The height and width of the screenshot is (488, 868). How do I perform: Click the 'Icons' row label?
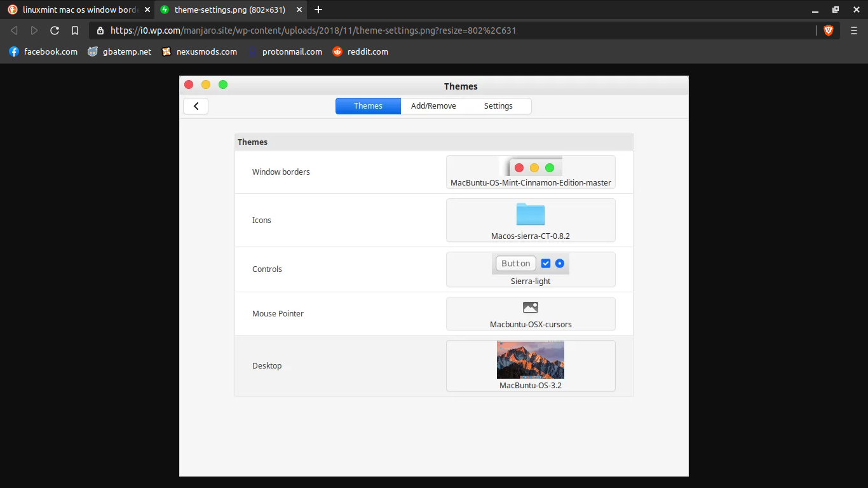(262, 220)
